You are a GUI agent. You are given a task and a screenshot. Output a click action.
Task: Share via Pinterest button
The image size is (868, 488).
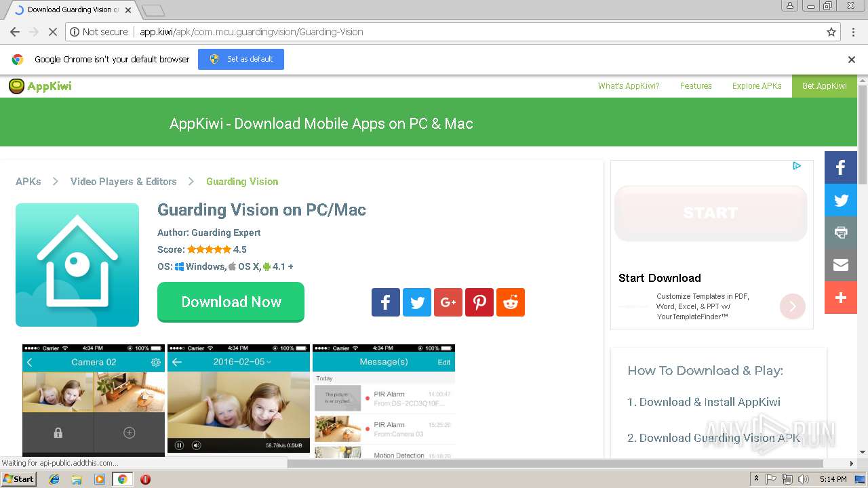pos(479,302)
